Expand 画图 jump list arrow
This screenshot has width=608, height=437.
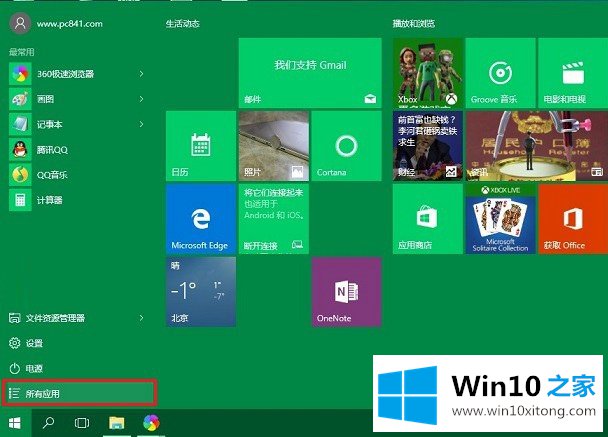(x=142, y=99)
